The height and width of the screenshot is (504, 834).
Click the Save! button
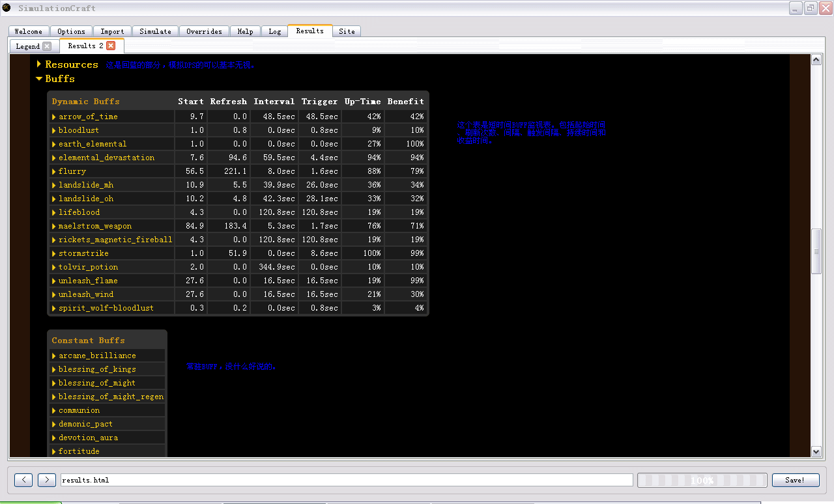(796, 480)
